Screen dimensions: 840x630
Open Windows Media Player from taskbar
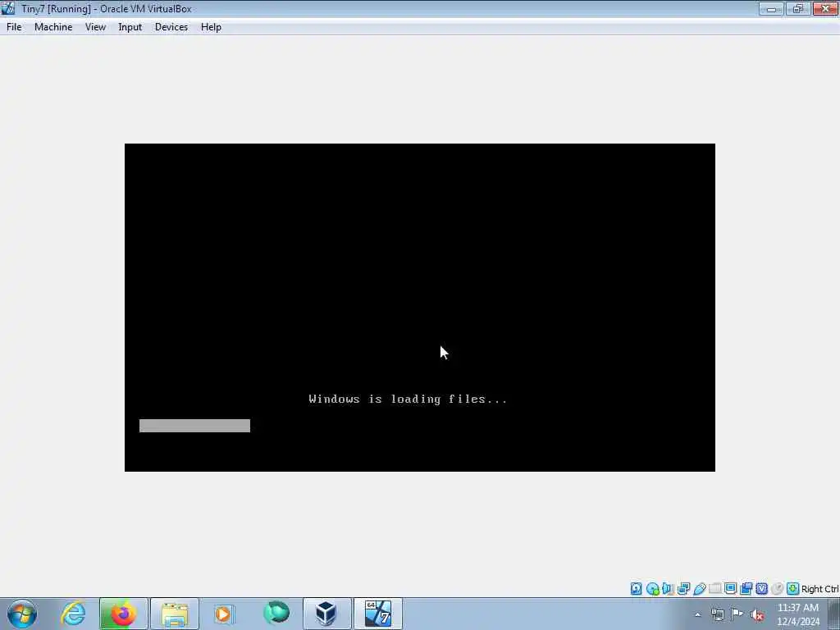tap(224, 614)
